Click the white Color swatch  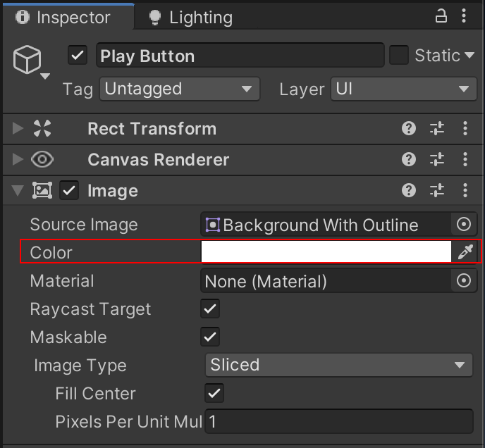click(326, 252)
